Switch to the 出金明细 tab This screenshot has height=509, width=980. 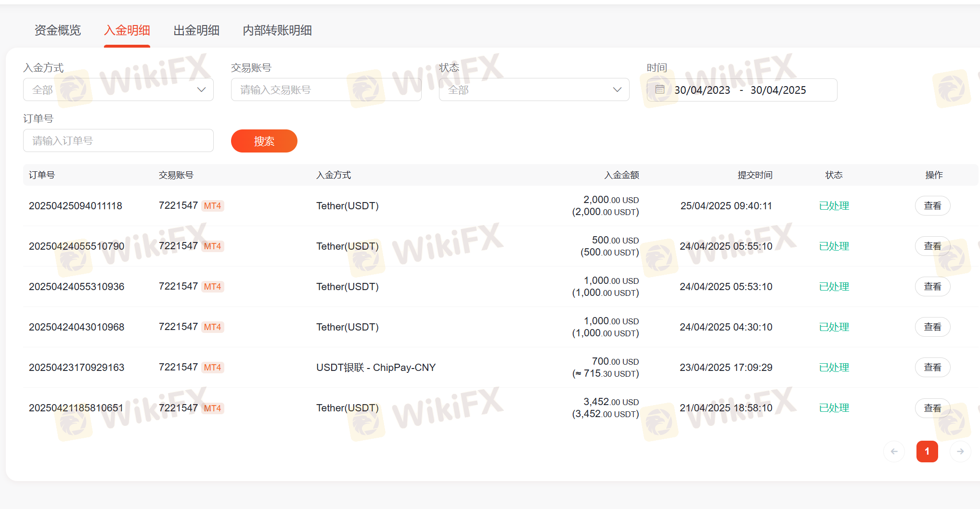click(196, 30)
